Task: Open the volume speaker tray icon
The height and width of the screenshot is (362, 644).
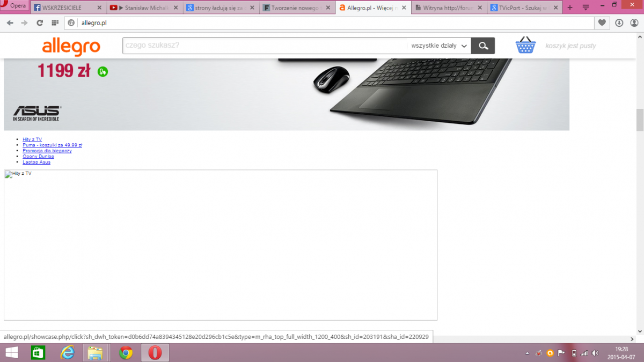Action: 595,353
